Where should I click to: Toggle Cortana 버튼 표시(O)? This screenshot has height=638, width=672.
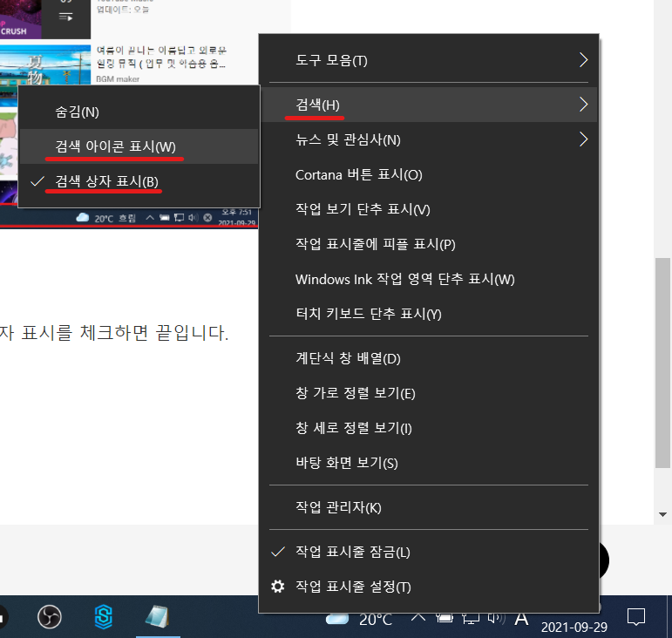[x=429, y=175]
